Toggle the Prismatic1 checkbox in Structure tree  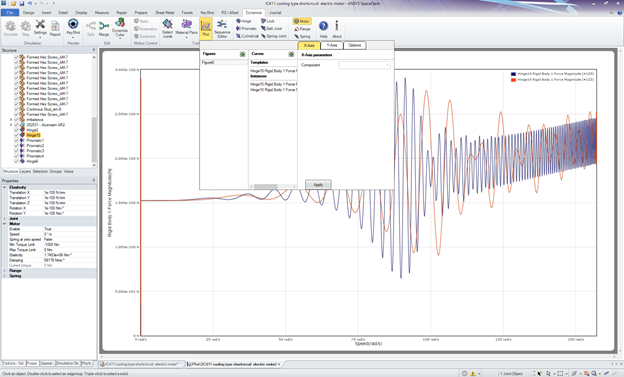click(16, 141)
